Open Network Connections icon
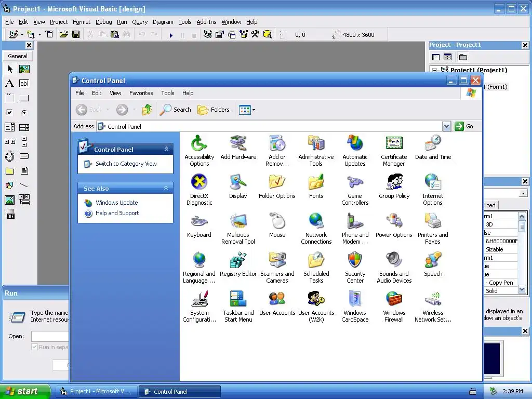Image resolution: width=532 pixels, height=399 pixels. 316,229
